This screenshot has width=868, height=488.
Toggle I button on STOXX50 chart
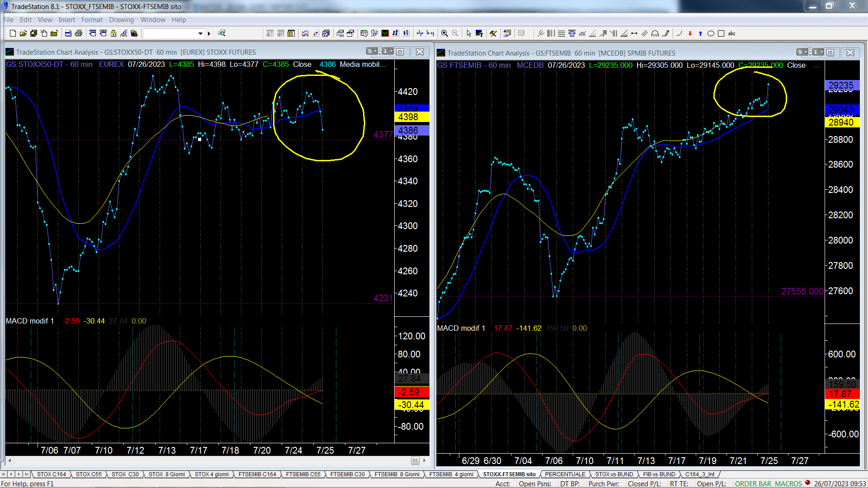point(387,52)
